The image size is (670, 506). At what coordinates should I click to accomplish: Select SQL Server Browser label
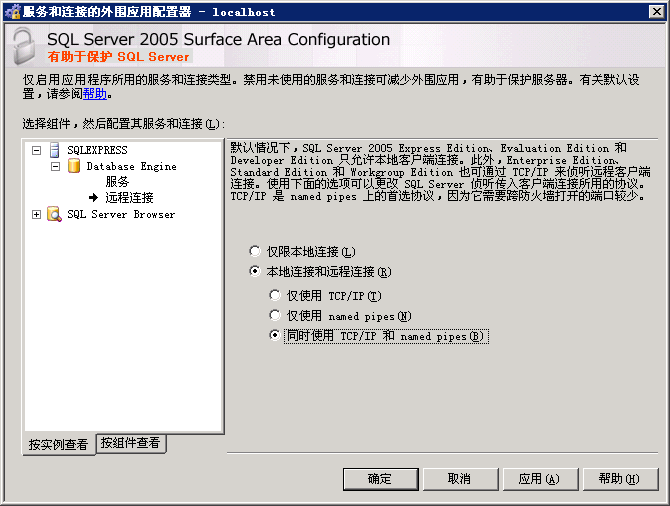121,215
